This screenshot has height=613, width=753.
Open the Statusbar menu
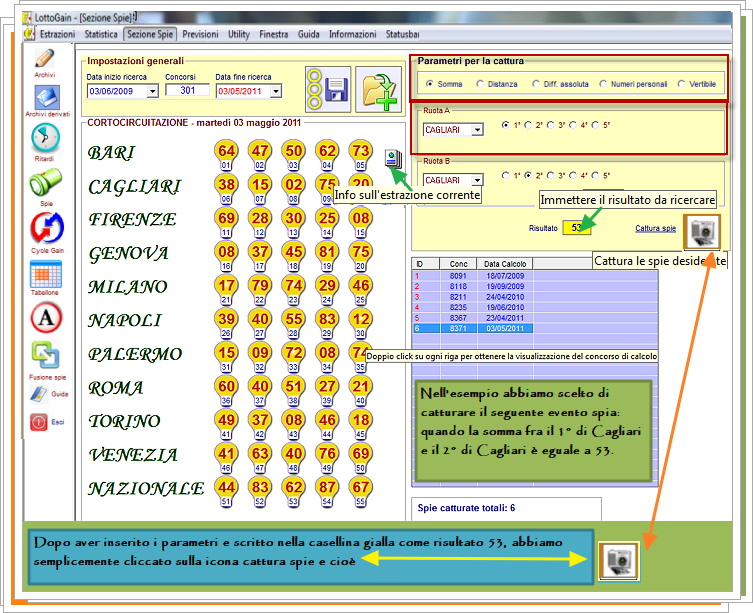pyautogui.click(x=402, y=34)
